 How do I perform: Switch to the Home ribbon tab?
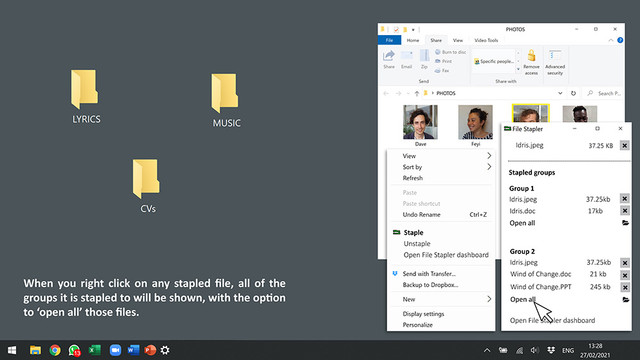click(413, 40)
